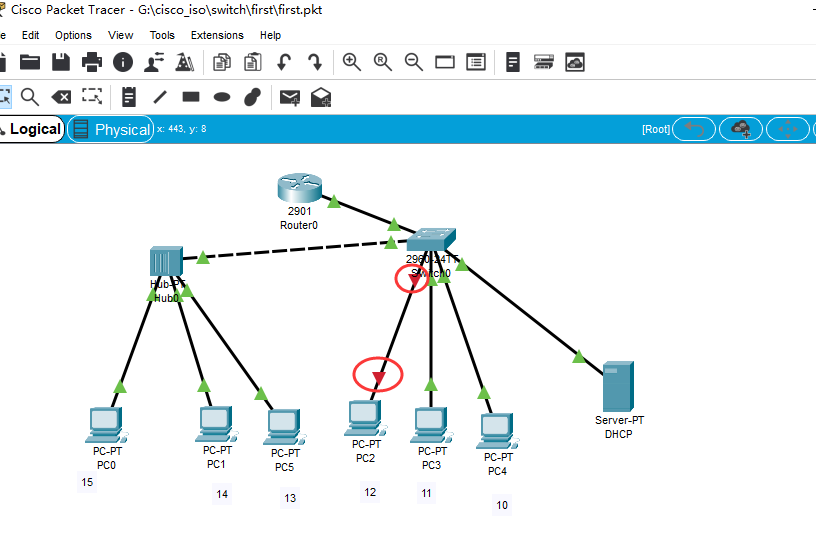Select the Resize Shape dashed tool
The width and height of the screenshot is (816, 560).
click(92, 96)
